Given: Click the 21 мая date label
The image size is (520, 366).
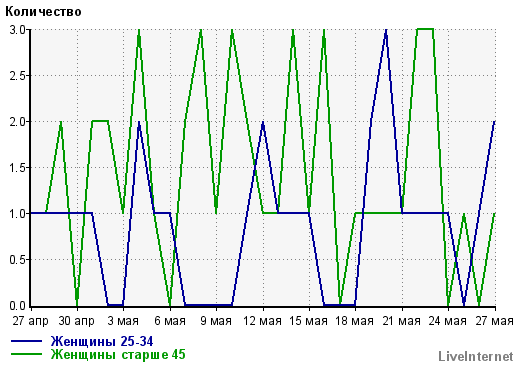Looking at the screenshot, I should (x=402, y=321).
